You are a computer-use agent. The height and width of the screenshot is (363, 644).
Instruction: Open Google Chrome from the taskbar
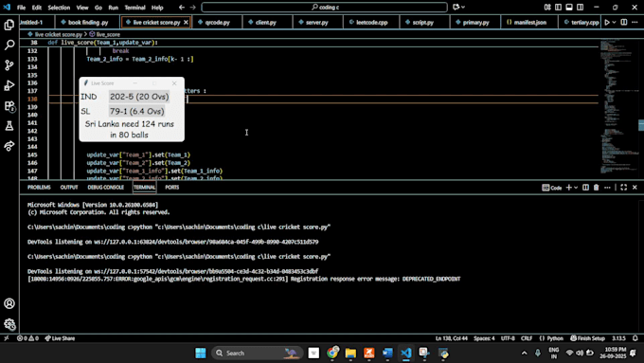[332, 354]
